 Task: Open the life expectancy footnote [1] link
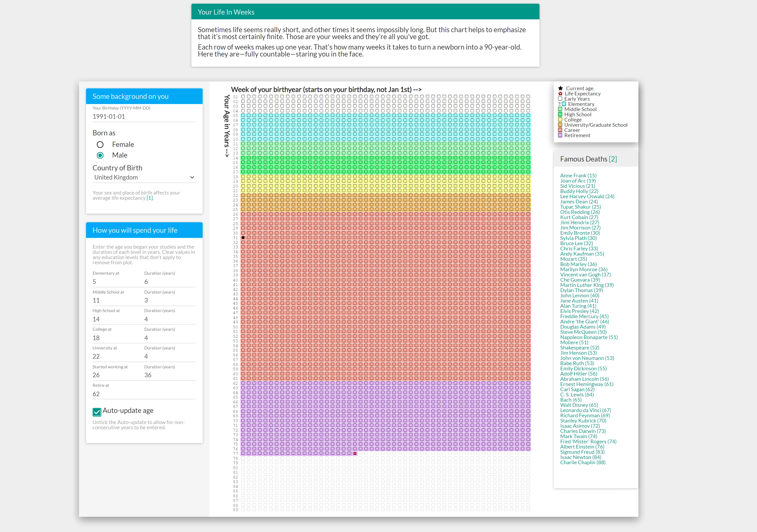coord(150,198)
